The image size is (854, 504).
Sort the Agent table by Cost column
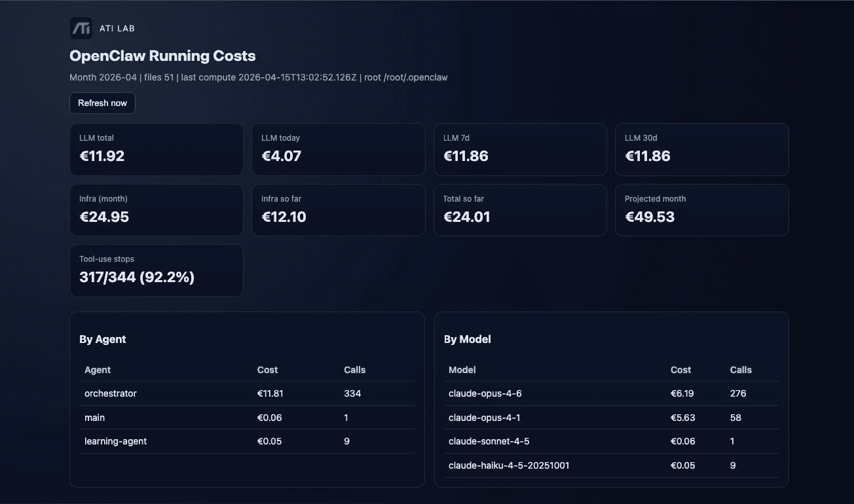(x=267, y=370)
